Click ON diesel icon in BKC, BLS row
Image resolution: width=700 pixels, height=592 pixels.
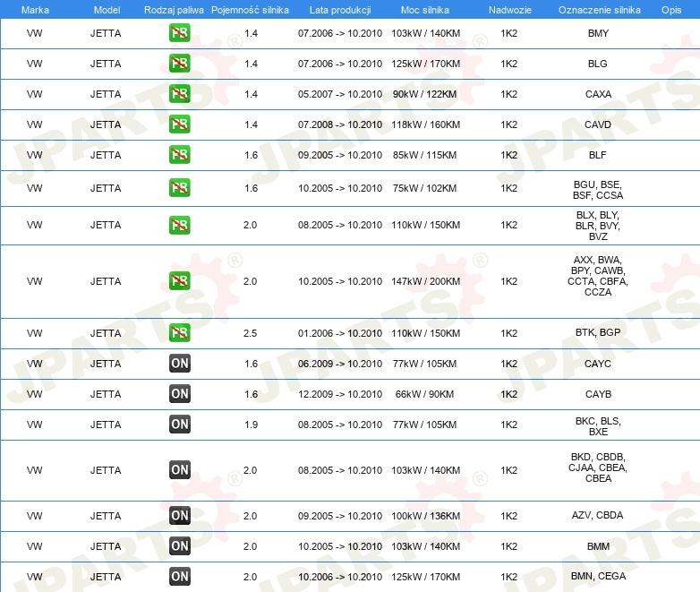tap(179, 424)
